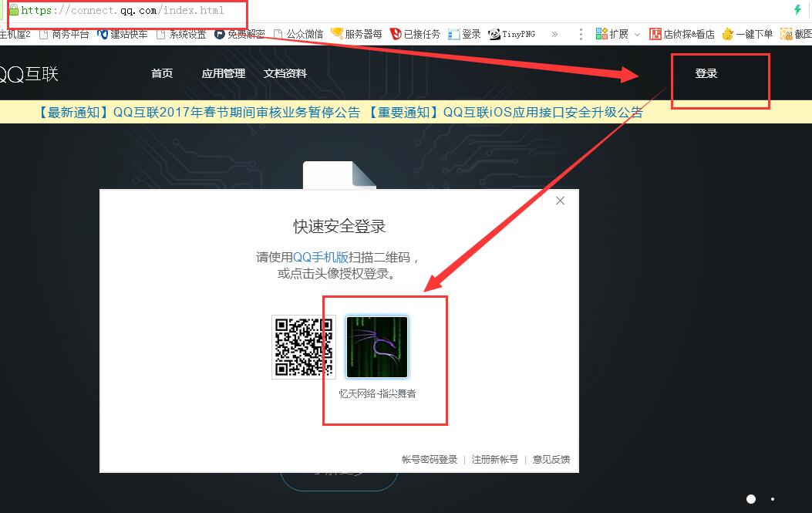812x513 pixels.
Task: Open the 一键下单 extension
Action: pos(748,34)
